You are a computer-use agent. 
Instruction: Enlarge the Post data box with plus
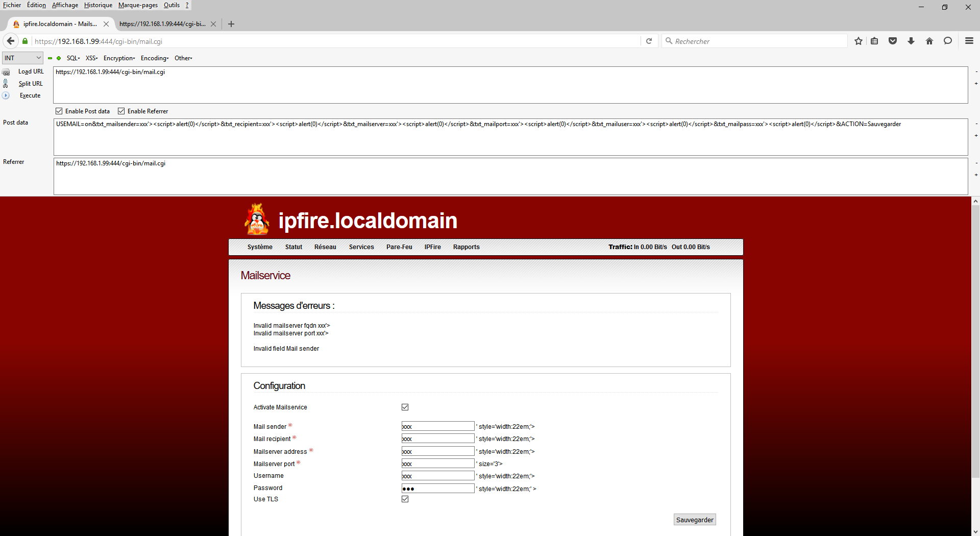[976, 136]
